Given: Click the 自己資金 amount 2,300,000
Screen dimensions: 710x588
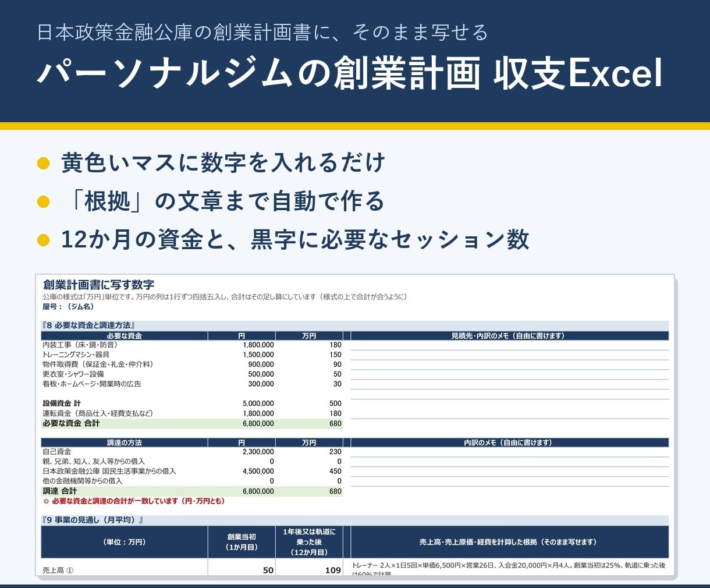Looking at the screenshot, I should coord(258,452).
